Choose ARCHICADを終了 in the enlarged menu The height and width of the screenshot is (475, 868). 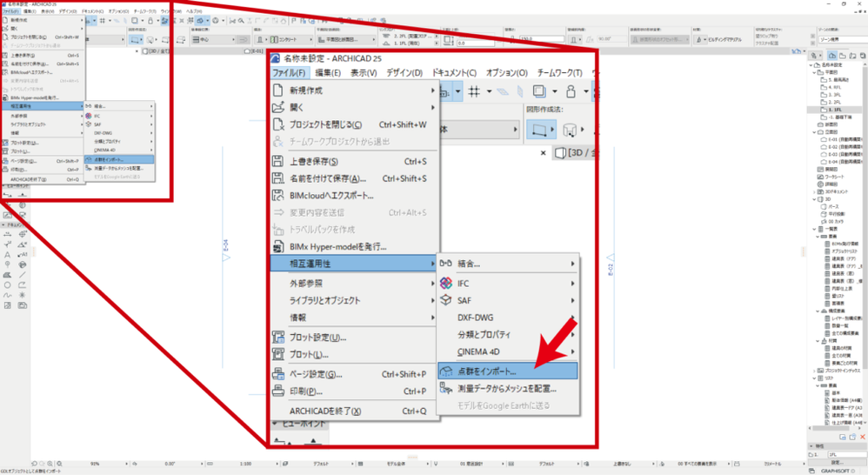[x=354, y=411]
